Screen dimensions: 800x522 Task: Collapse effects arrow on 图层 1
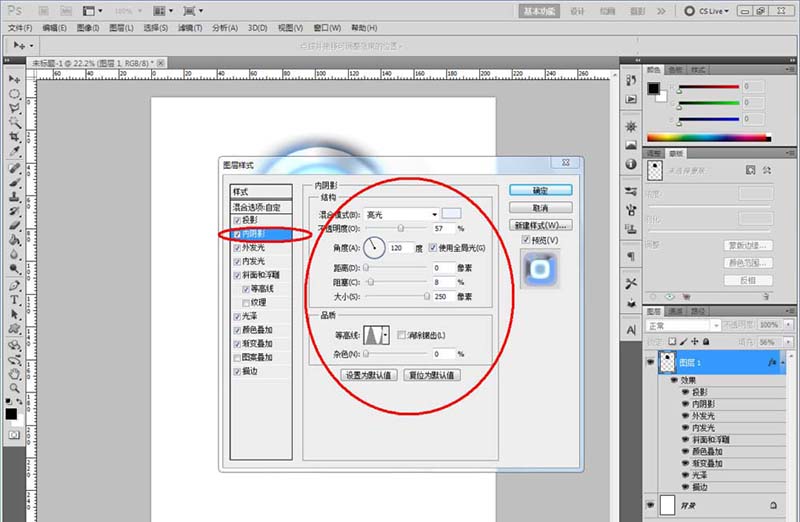(x=783, y=362)
